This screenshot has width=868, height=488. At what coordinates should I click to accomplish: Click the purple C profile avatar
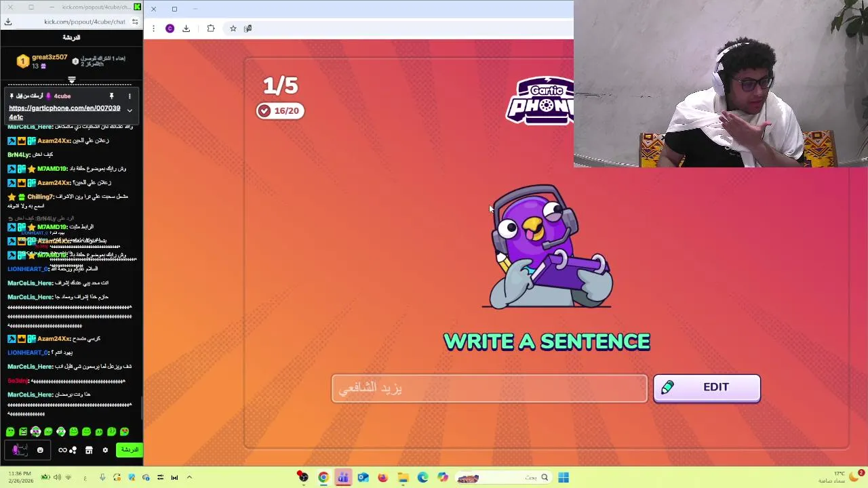pyautogui.click(x=170, y=28)
